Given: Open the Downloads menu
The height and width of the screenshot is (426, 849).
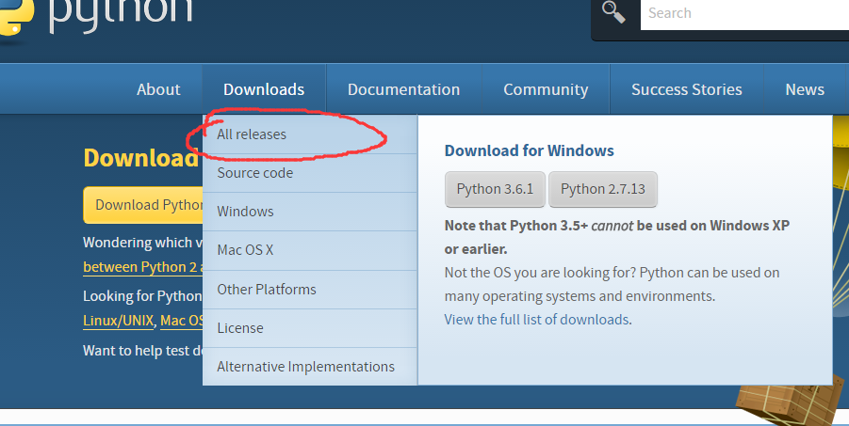Looking at the screenshot, I should click(264, 89).
